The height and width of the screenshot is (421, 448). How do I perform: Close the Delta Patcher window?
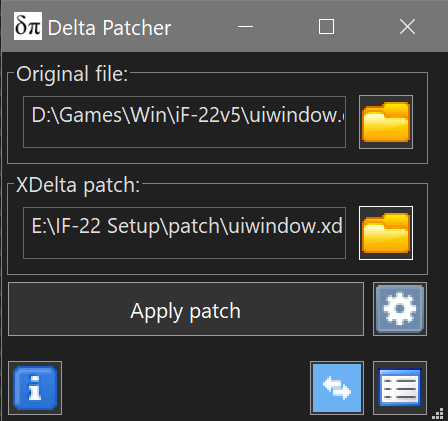pyautogui.click(x=407, y=27)
